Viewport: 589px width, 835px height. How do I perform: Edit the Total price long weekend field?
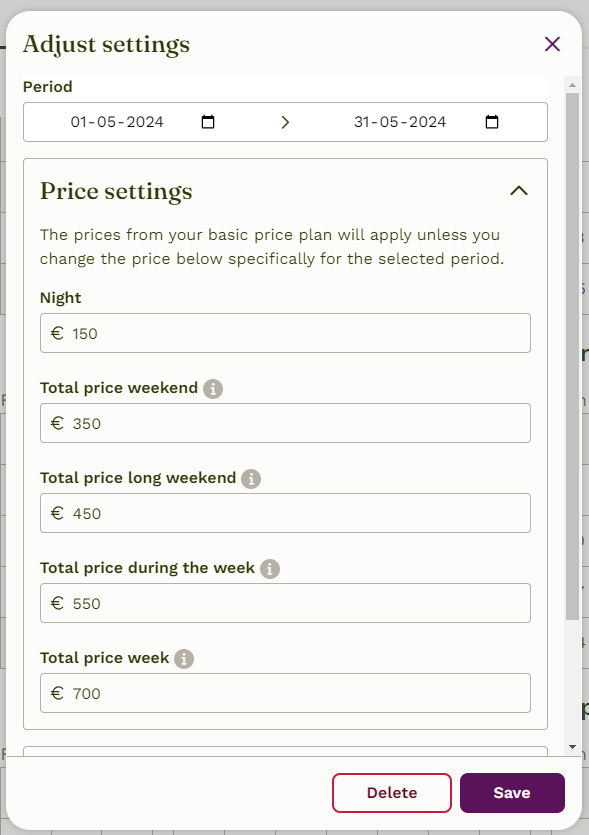[x=285, y=513]
